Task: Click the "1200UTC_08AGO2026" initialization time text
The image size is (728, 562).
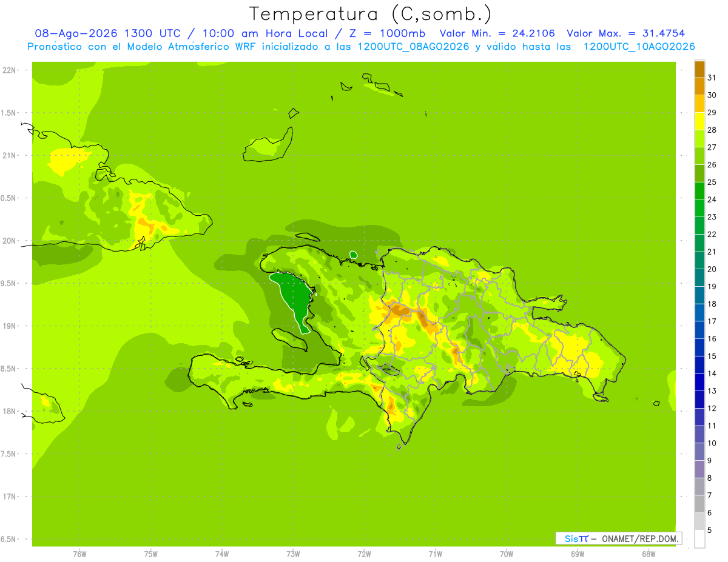Action: click(413, 47)
